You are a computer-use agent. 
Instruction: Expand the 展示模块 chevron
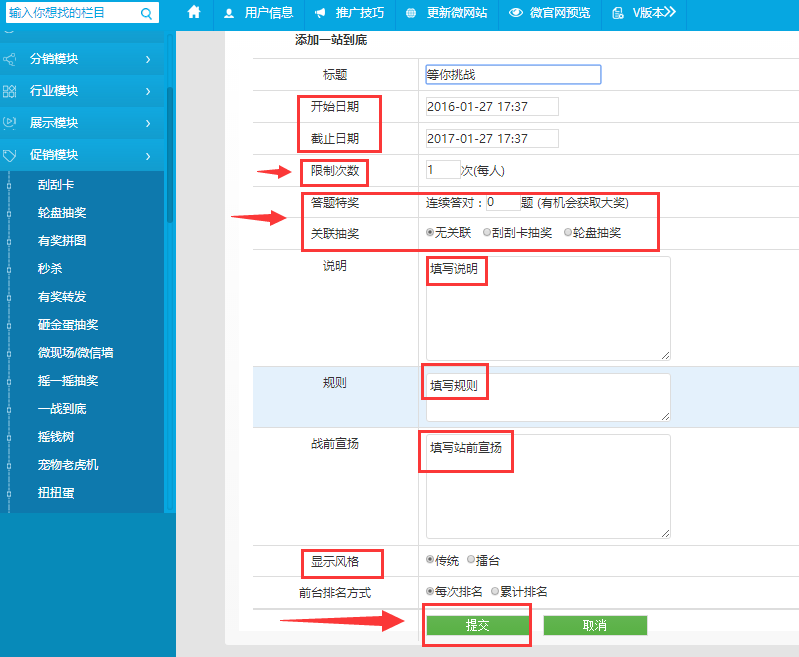148,123
